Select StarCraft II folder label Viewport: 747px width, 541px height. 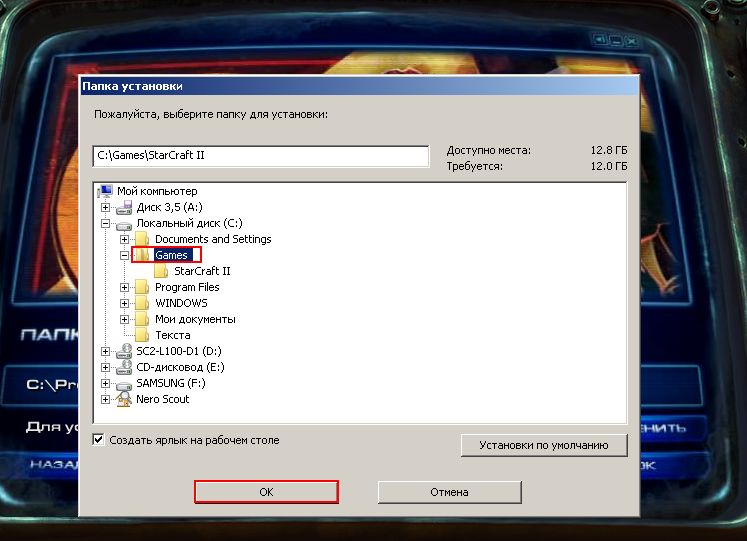tap(202, 271)
